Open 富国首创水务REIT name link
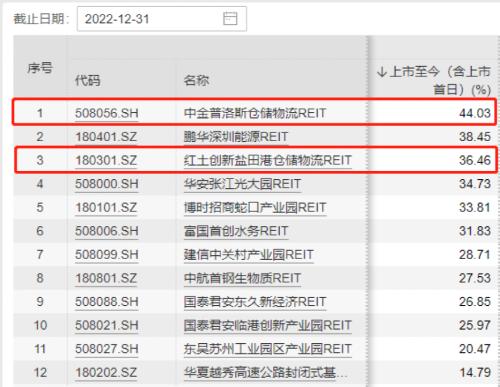 tap(236, 231)
